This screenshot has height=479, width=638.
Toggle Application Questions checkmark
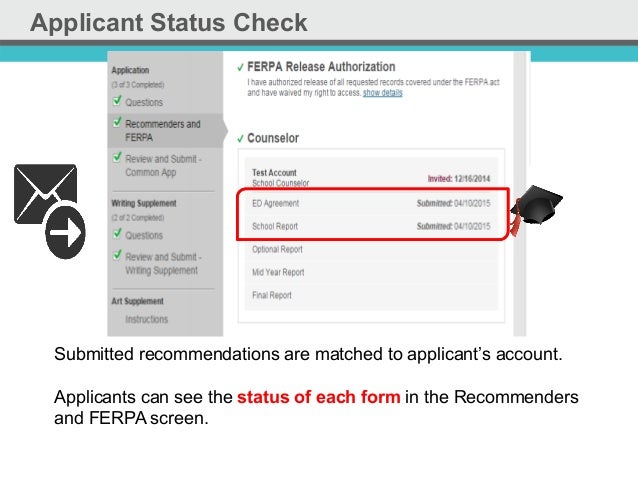pos(117,102)
